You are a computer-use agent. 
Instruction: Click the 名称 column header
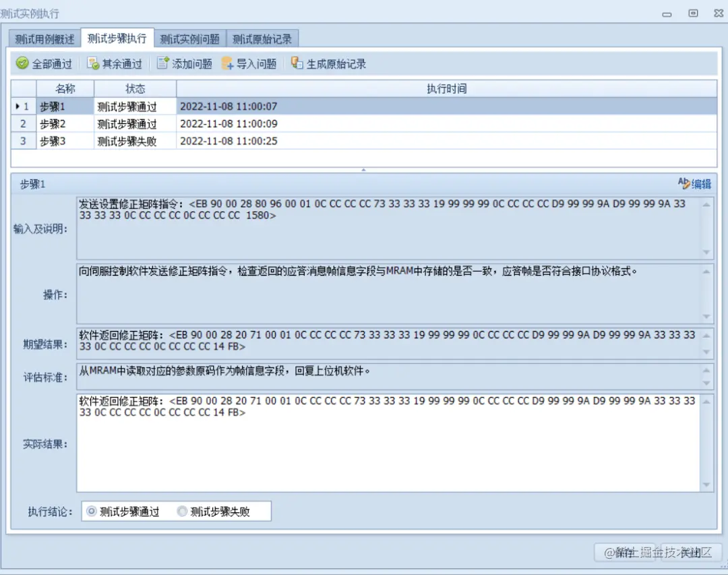65,89
